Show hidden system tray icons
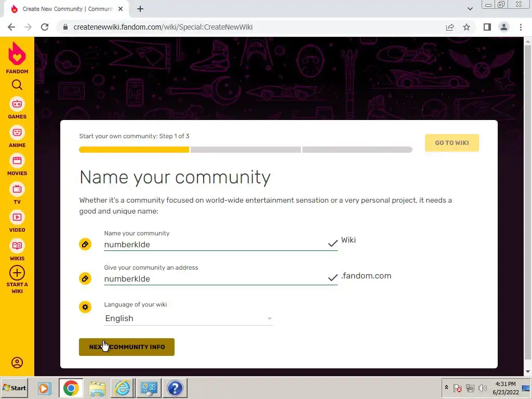The height and width of the screenshot is (399, 532). pos(446,388)
